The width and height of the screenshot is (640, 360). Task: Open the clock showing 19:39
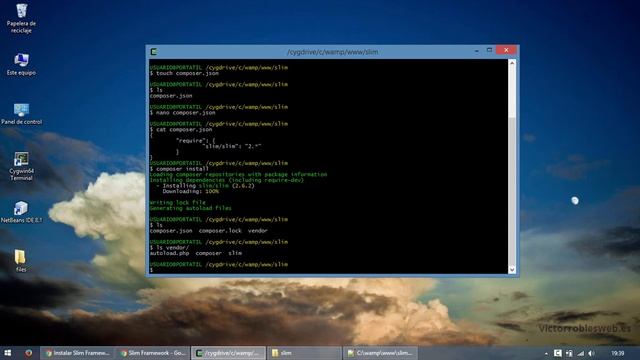coord(618,353)
